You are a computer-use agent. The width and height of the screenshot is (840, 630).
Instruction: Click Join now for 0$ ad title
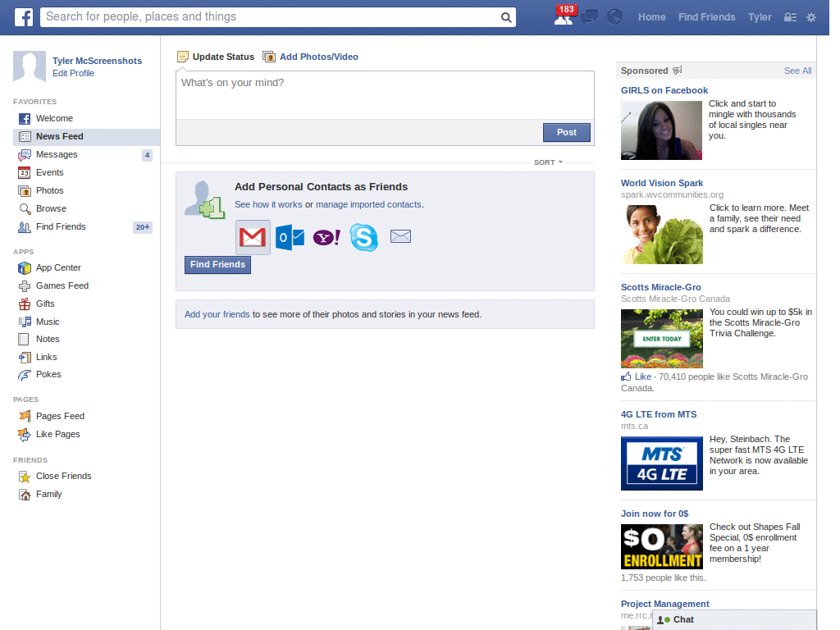pos(655,514)
